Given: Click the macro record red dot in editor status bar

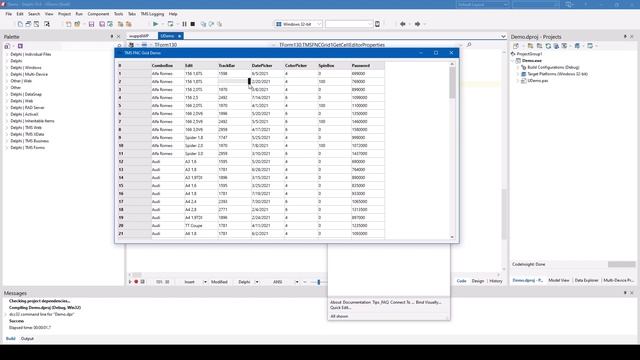Looking at the screenshot, I should (x=136, y=282).
